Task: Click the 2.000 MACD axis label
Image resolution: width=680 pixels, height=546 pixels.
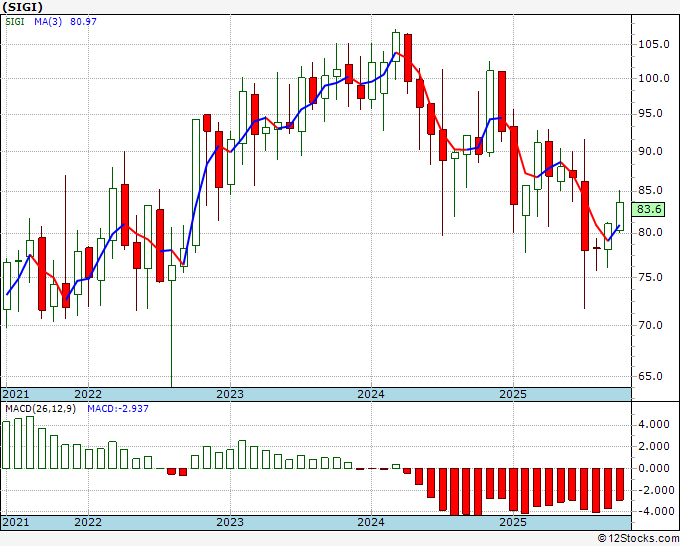Action: pos(654,447)
